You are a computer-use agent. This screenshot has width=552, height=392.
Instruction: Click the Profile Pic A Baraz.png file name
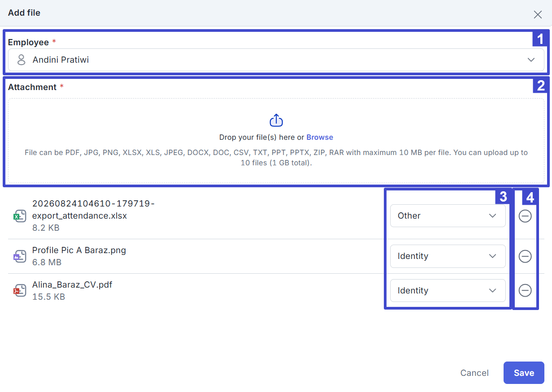pos(79,250)
